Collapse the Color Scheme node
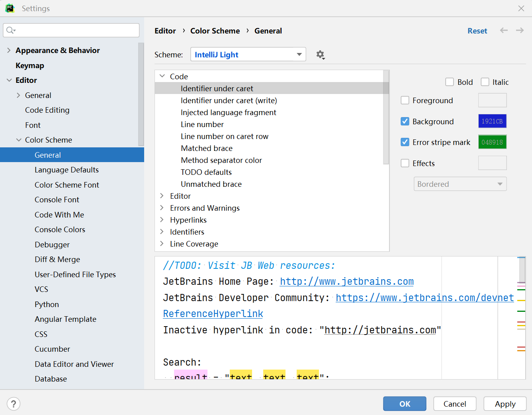The height and width of the screenshot is (415, 532). pos(18,140)
